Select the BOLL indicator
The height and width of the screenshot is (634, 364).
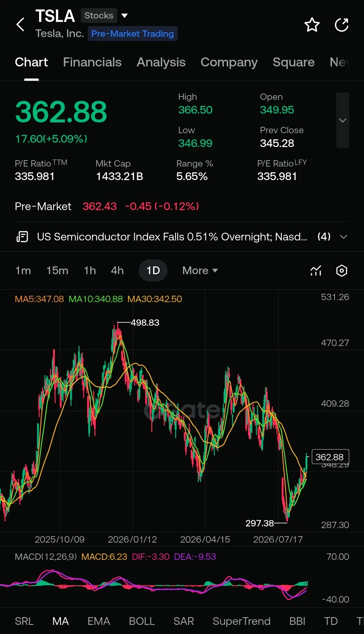point(142,621)
